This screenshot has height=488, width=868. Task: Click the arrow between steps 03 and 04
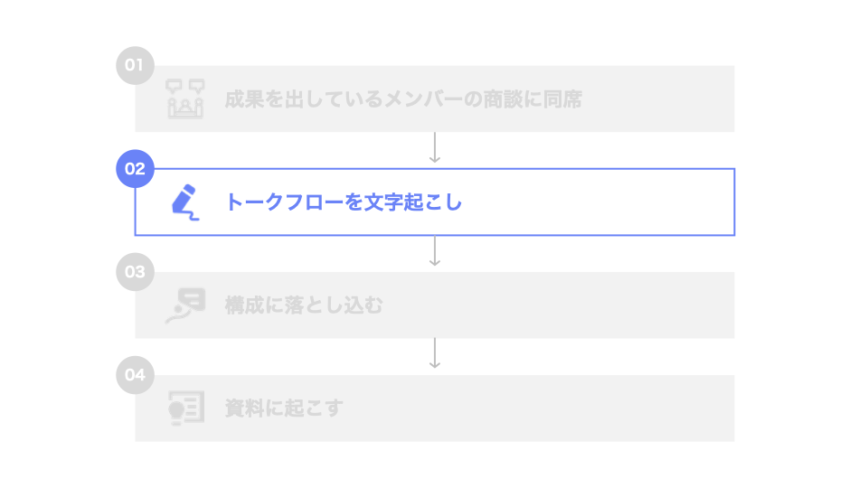(x=435, y=354)
